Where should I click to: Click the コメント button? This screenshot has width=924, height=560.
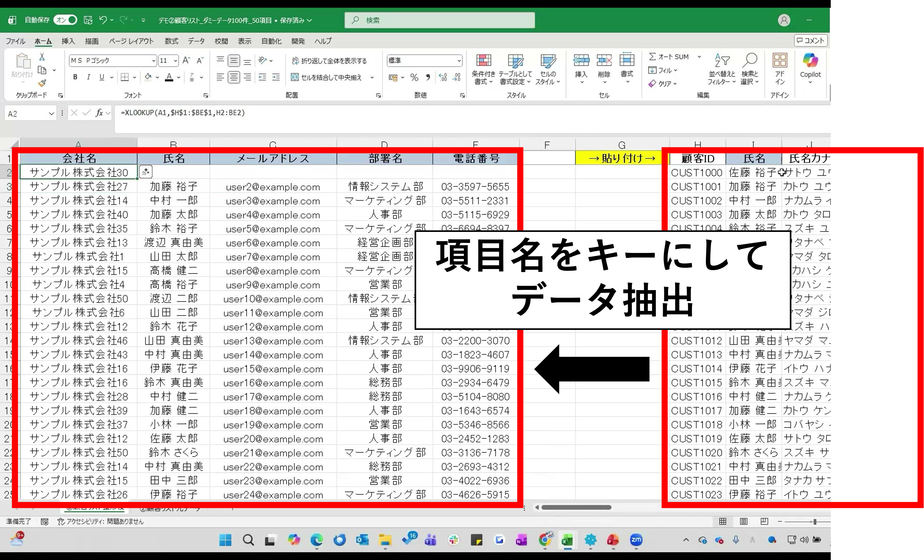[810, 41]
